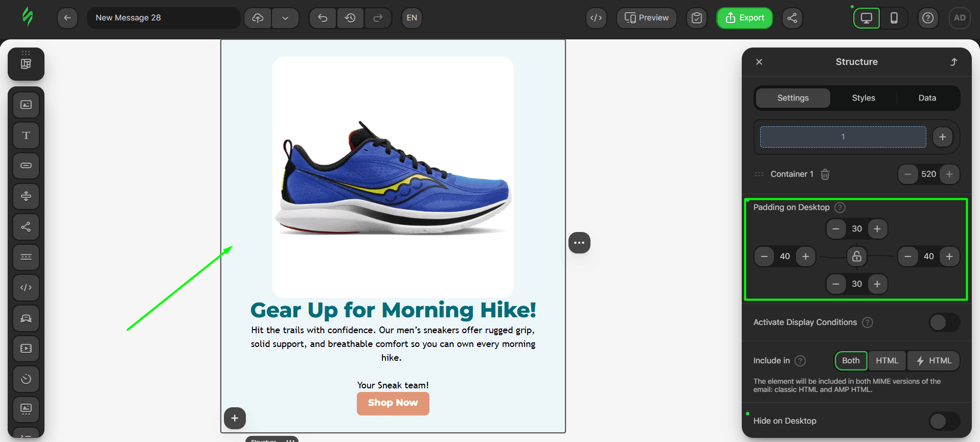Viewport: 980px width, 442px height.
Task: Increase Container 1 width with plus
Action: [x=949, y=174]
